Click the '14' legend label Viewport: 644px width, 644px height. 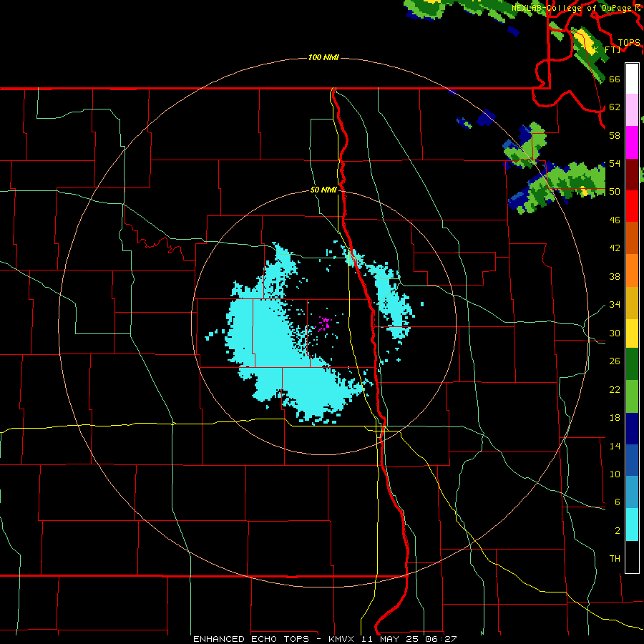pyautogui.click(x=615, y=446)
